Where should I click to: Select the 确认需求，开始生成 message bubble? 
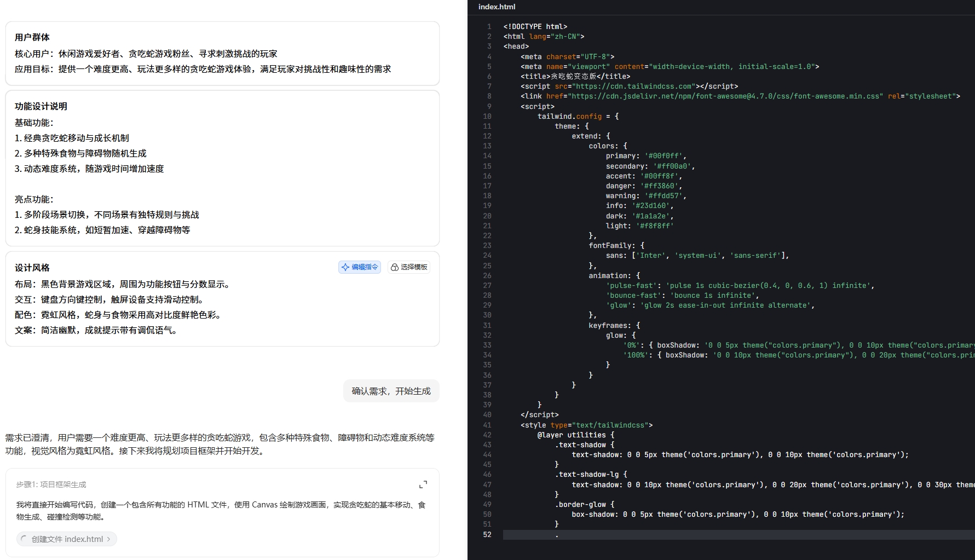tap(391, 391)
